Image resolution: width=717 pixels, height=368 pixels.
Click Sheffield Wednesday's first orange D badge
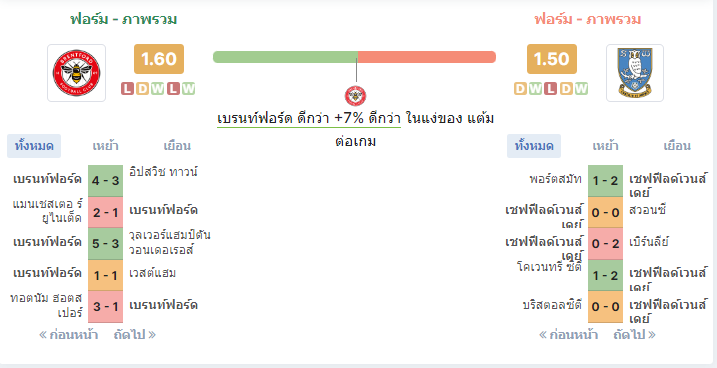point(520,89)
